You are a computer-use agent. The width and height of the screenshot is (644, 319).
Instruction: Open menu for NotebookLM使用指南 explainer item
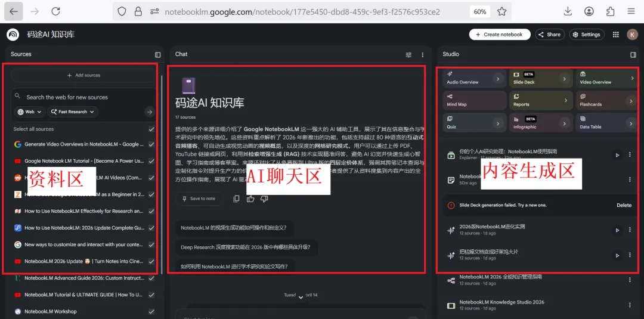tap(630, 155)
